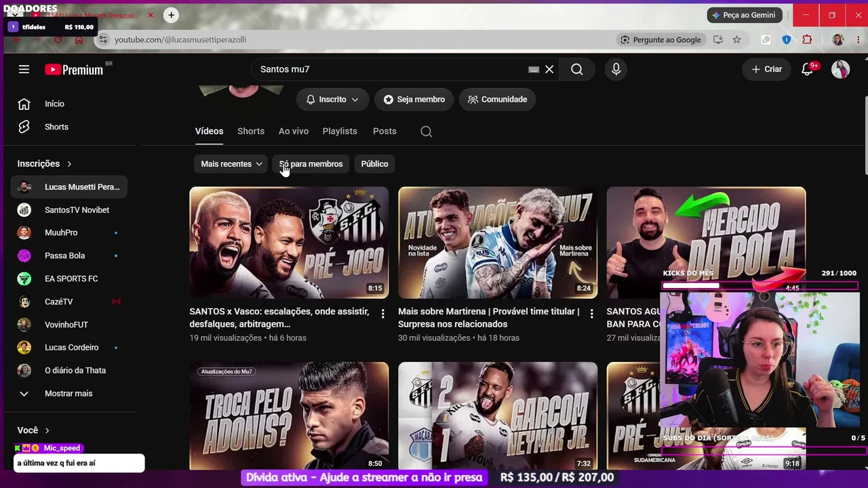
Task: Go to YouTube Premium home logo
Action: click(75, 69)
